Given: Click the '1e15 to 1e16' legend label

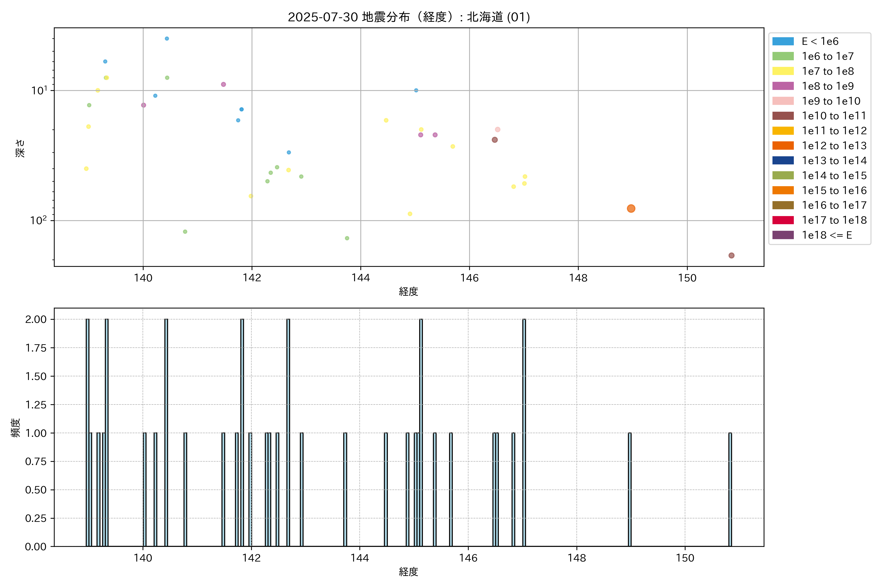Looking at the screenshot, I should click(834, 191).
